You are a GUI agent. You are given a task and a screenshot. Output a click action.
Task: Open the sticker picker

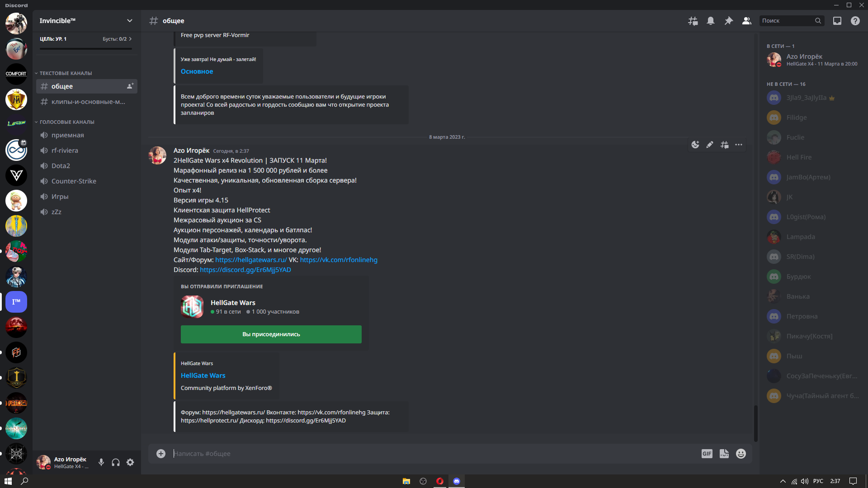click(724, 454)
